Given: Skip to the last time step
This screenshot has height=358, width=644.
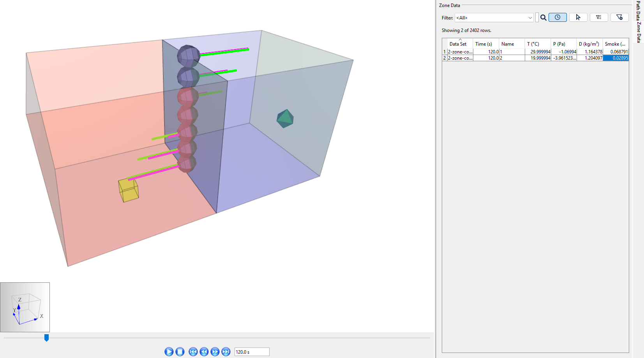Looking at the screenshot, I should coord(226,351).
